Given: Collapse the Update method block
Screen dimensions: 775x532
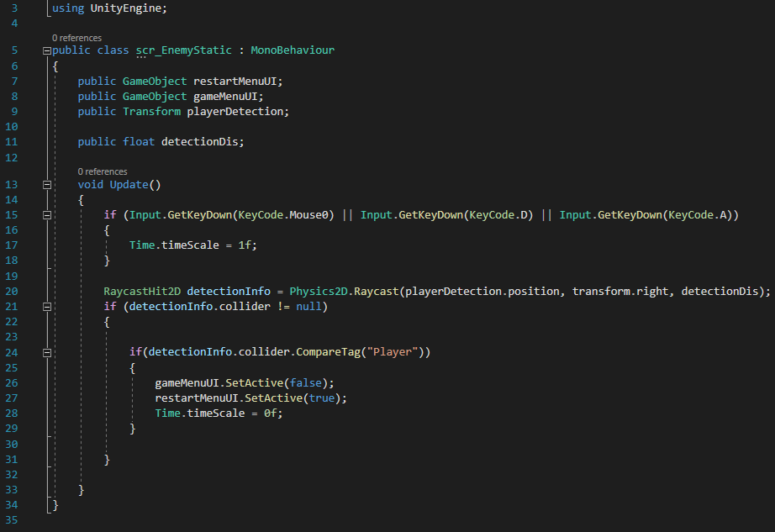Looking at the screenshot, I should [46, 184].
